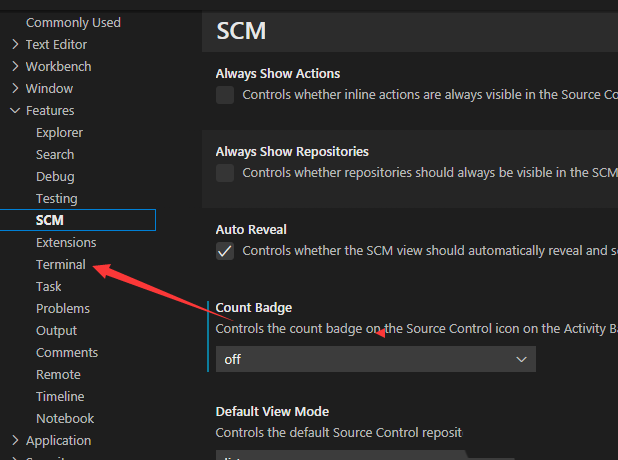Viewport: 618px width, 460px height.
Task: Go to Problems settings category
Action: (62, 308)
